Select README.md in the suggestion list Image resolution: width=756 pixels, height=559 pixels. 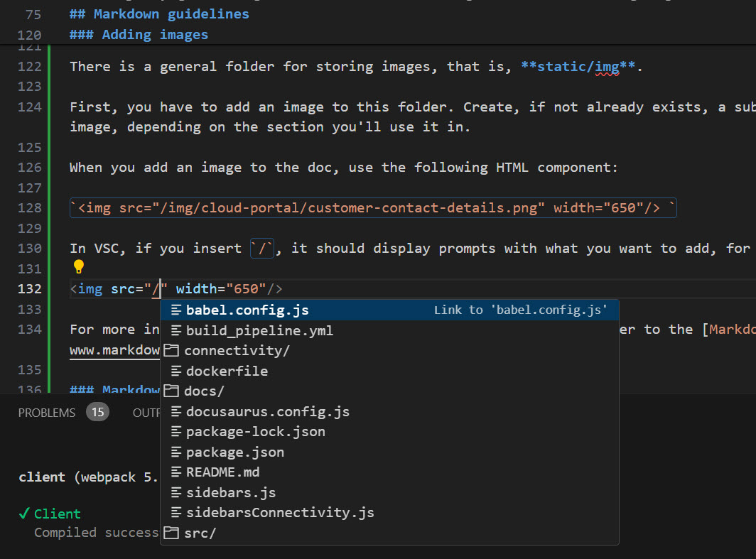[389, 472]
